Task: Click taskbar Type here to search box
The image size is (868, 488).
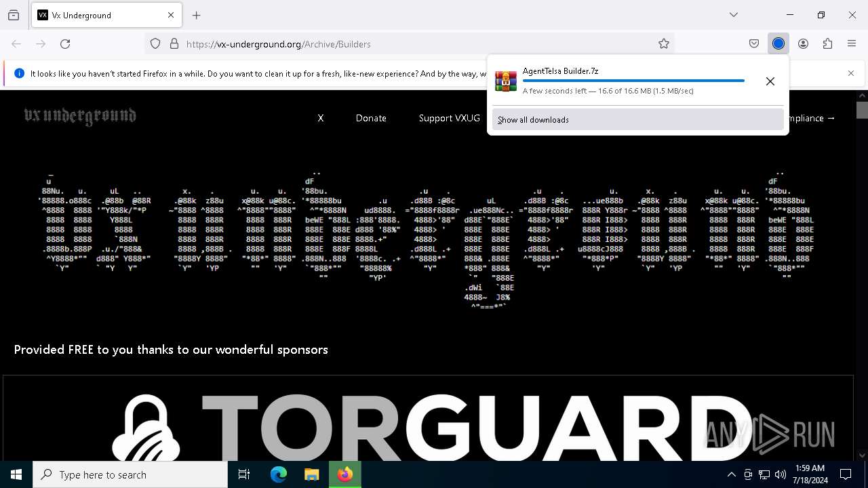Action: 130,474
